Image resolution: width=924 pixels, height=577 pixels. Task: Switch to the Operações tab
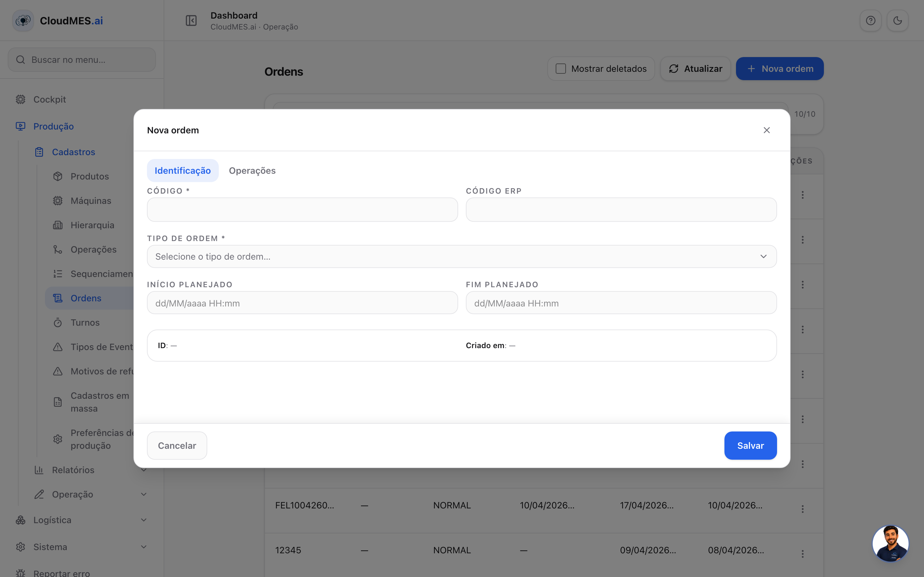[x=252, y=171]
